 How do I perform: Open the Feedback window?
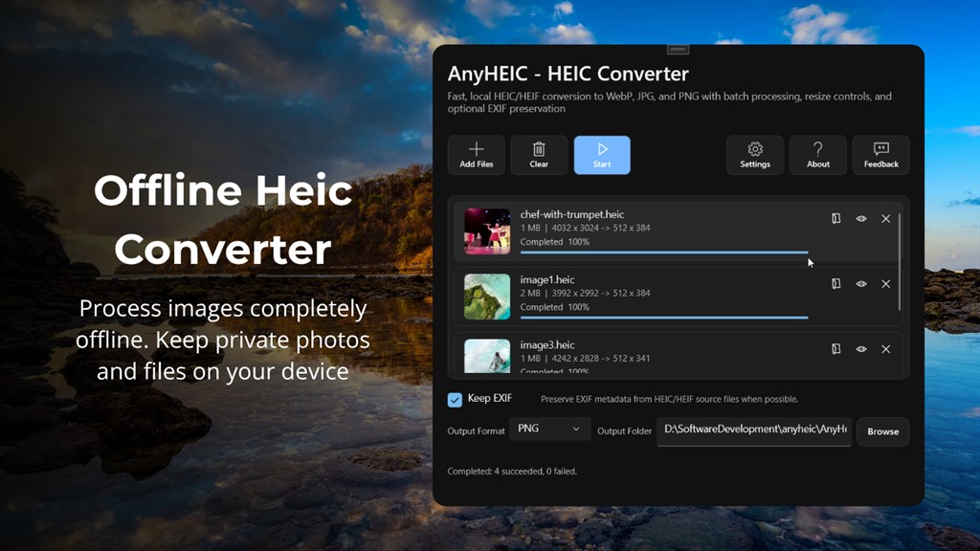click(x=881, y=155)
